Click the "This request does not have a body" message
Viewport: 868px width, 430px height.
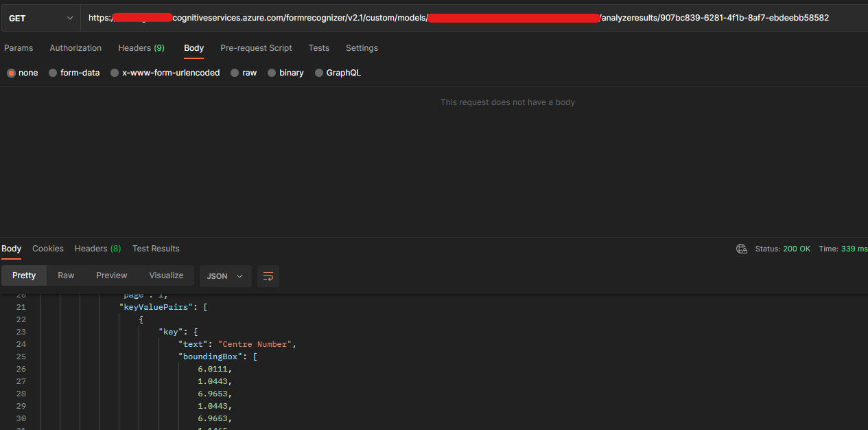point(508,102)
